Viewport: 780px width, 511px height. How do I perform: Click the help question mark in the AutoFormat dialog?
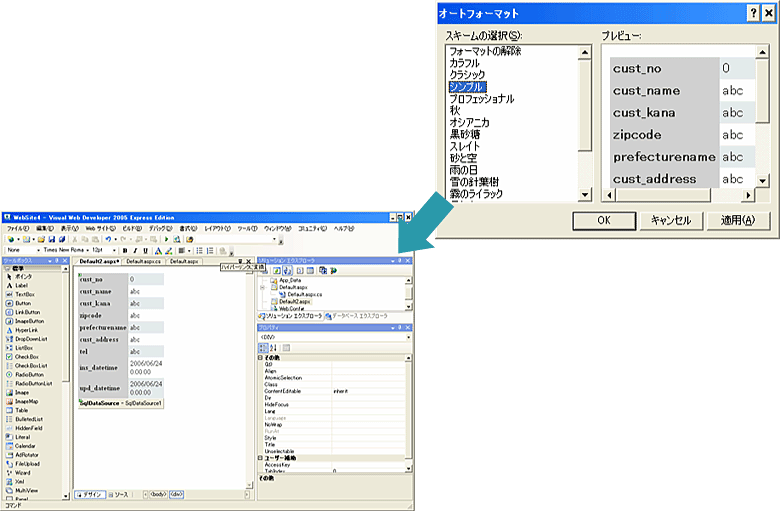[751, 12]
